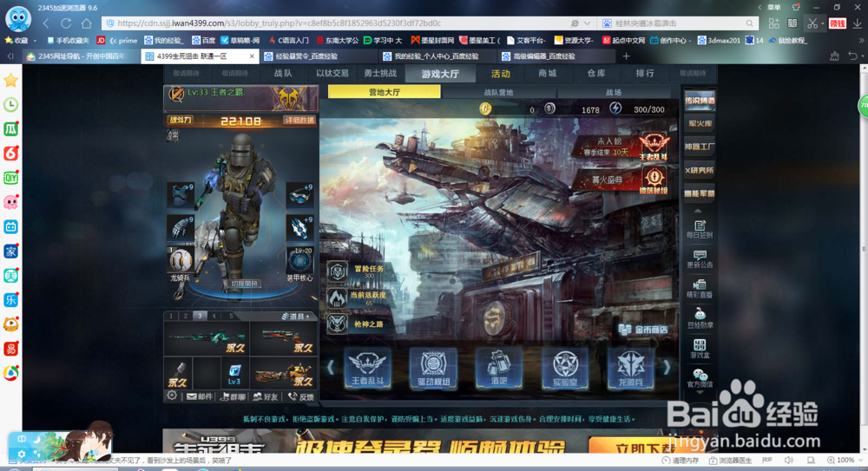
Task: Select the 龙骑兵 equipment slot beside character
Action: (x=181, y=261)
